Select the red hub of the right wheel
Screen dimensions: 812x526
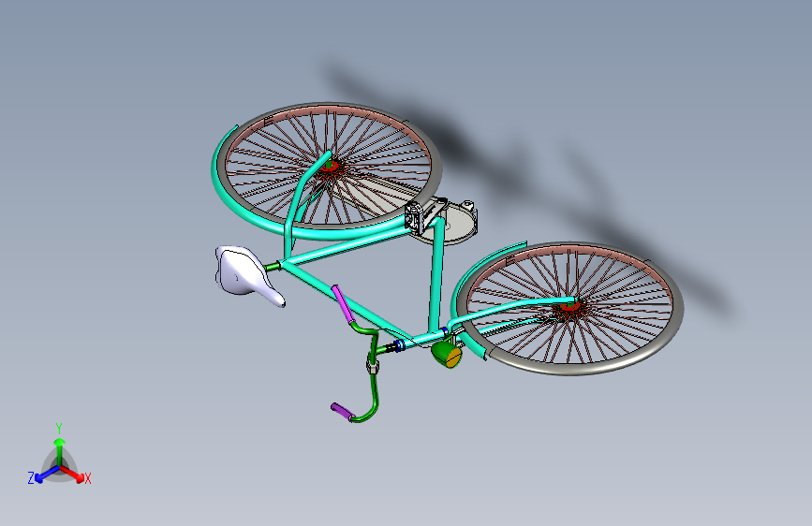pyautogui.click(x=568, y=309)
